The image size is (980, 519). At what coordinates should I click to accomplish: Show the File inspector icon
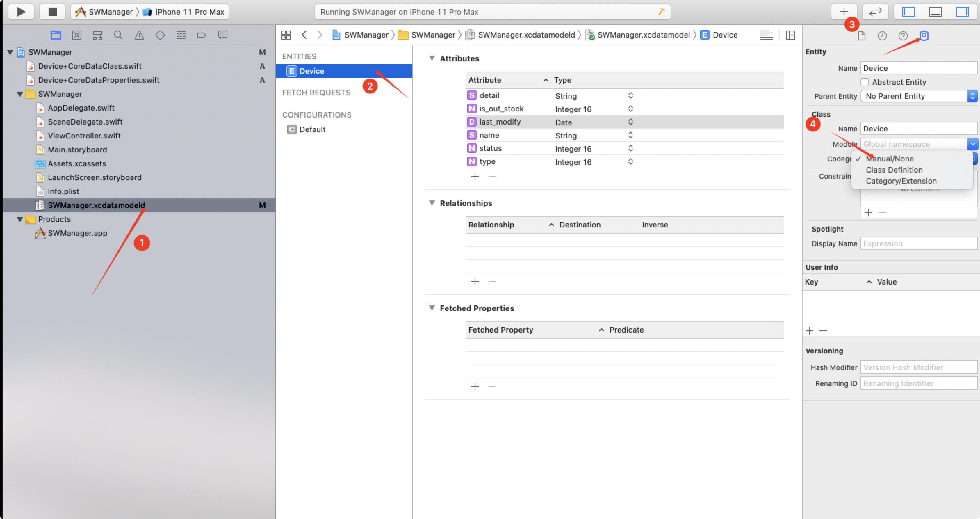[x=862, y=36]
